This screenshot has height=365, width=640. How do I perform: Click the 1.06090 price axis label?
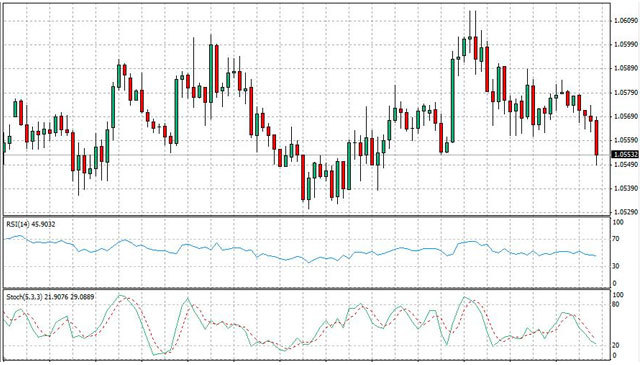click(625, 20)
